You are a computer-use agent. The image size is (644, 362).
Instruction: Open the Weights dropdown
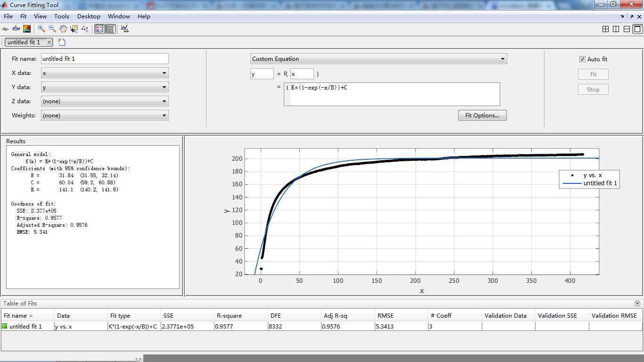105,115
